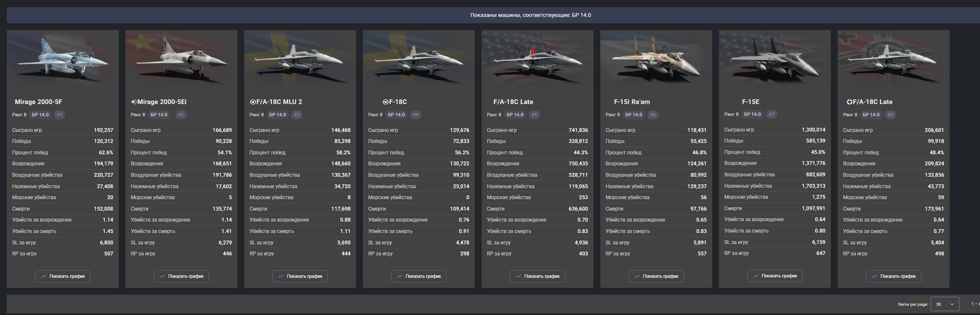The image size is (980, 315).
Task: Show chart for Mirage 2000-5F
Action: click(x=63, y=276)
